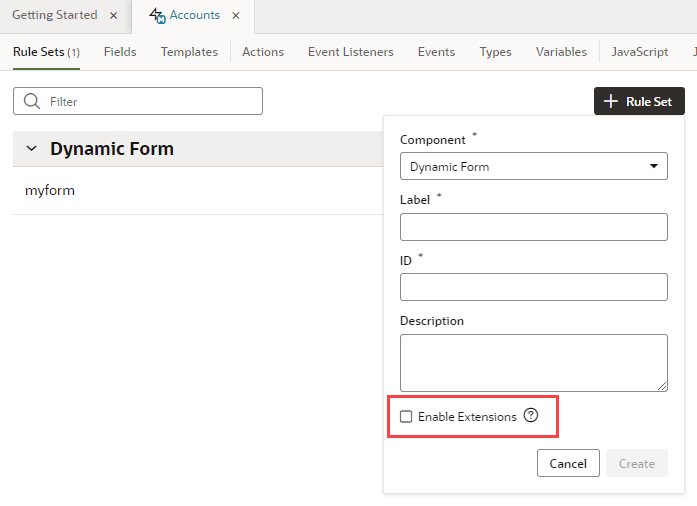Open the Templates tab

point(189,52)
